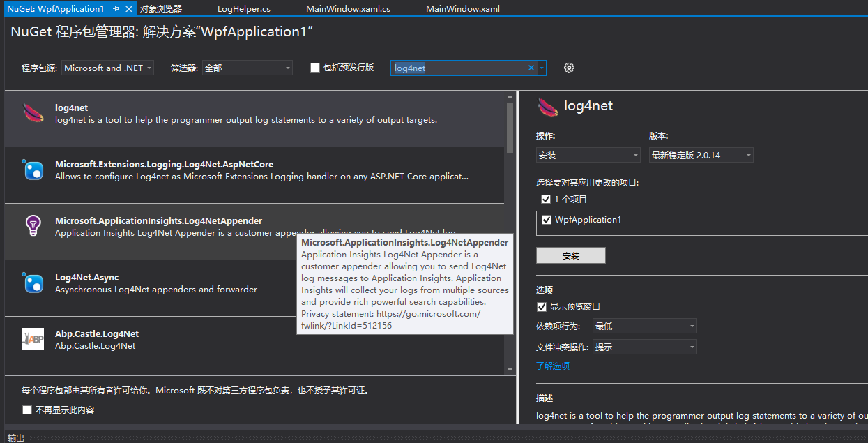The image size is (868, 443).
Task: Pin the NuGet: WpfApplication1 tab
Action: (116, 9)
